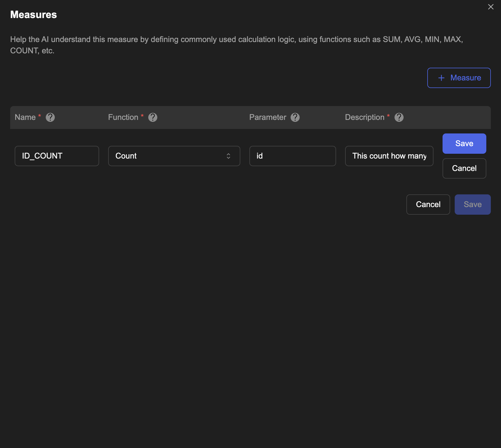Click the help icon next to Function
The width and height of the screenshot is (501, 448).
pyautogui.click(x=153, y=117)
